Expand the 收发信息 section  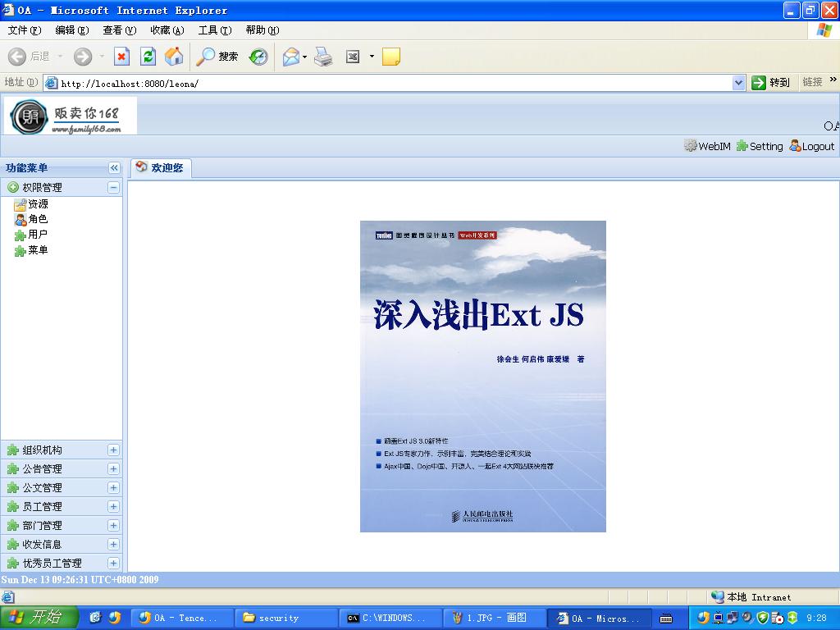[113, 545]
